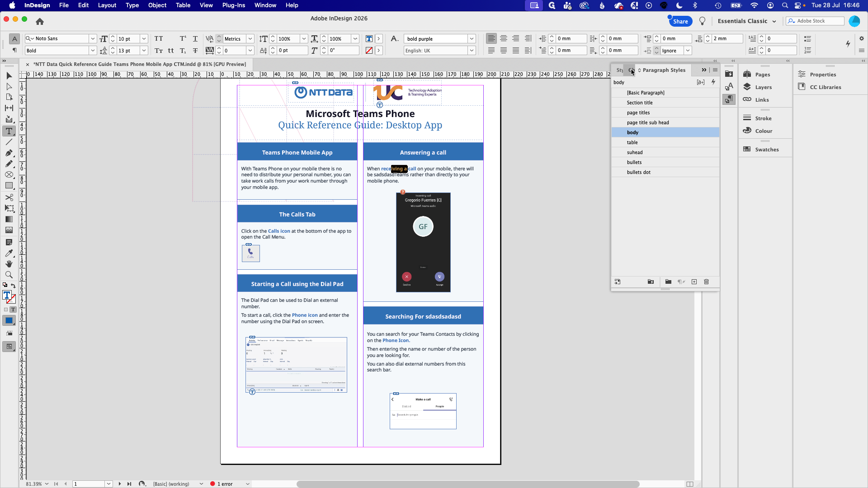Click the fill colour swatch in toolbox
This screenshot has width=868, height=488.
click(x=7, y=295)
